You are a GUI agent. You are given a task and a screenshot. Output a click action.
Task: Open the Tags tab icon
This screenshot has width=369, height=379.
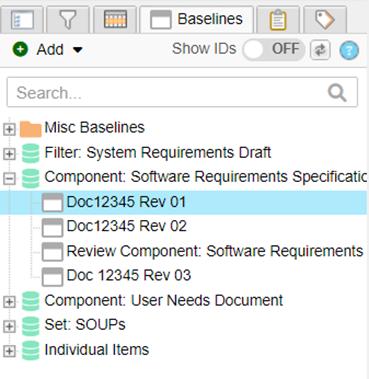click(325, 20)
